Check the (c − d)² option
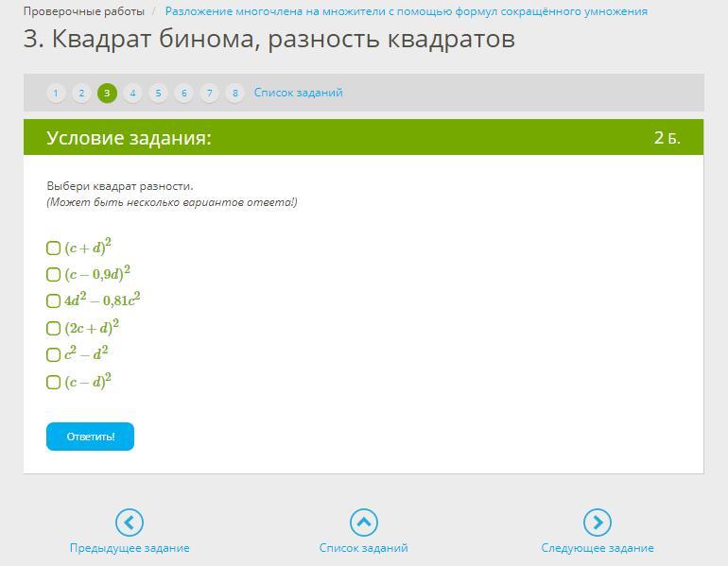The image size is (728, 566). pyautogui.click(x=53, y=382)
